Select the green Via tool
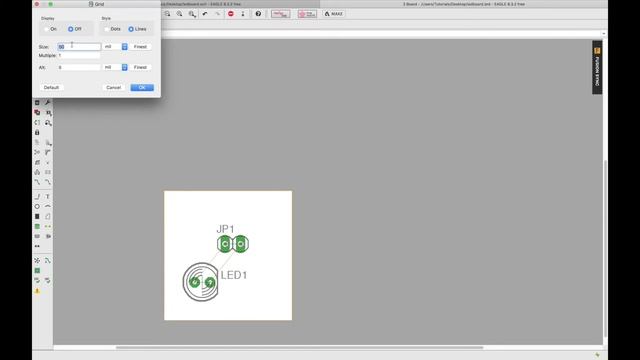The width and height of the screenshot is (640, 360). click(37, 226)
